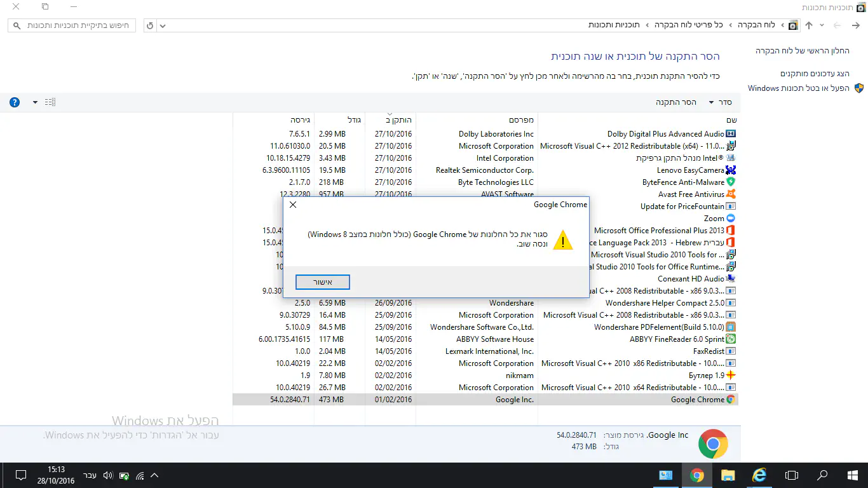Click the volume speaker icon in system tray
This screenshot has height=488, width=868.
pyautogui.click(x=107, y=475)
